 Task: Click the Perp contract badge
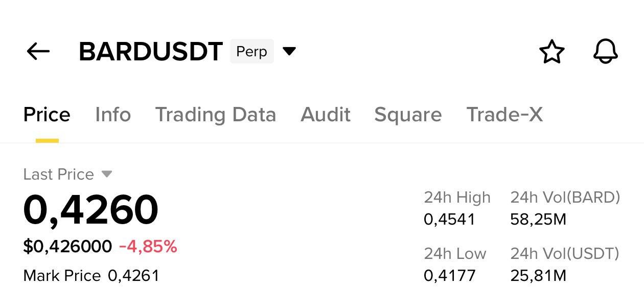coord(251,51)
